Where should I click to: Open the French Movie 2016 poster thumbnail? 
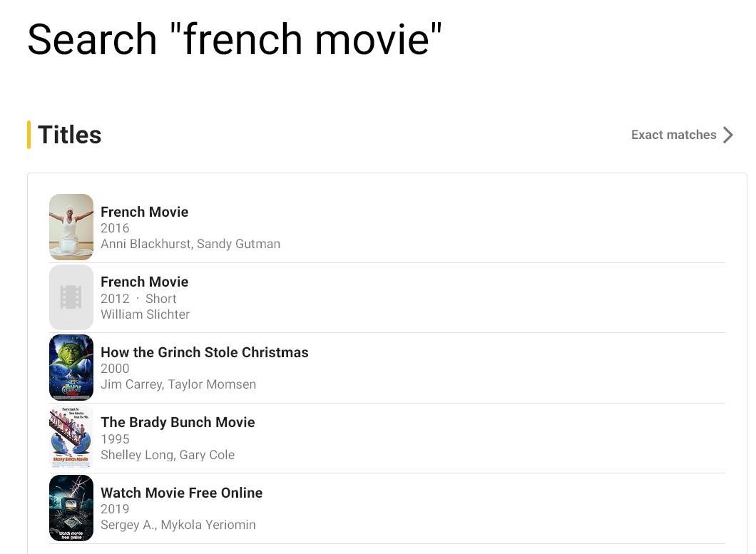(71, 227)
